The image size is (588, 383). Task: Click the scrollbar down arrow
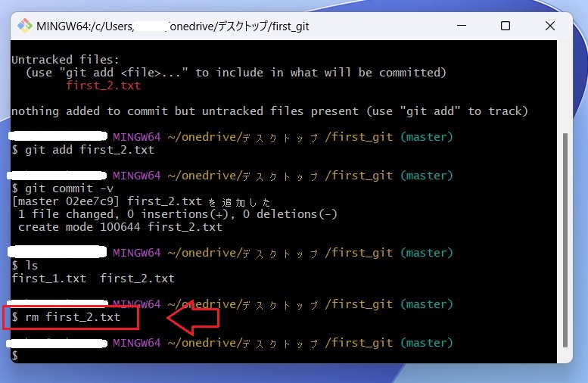point(567,357)
